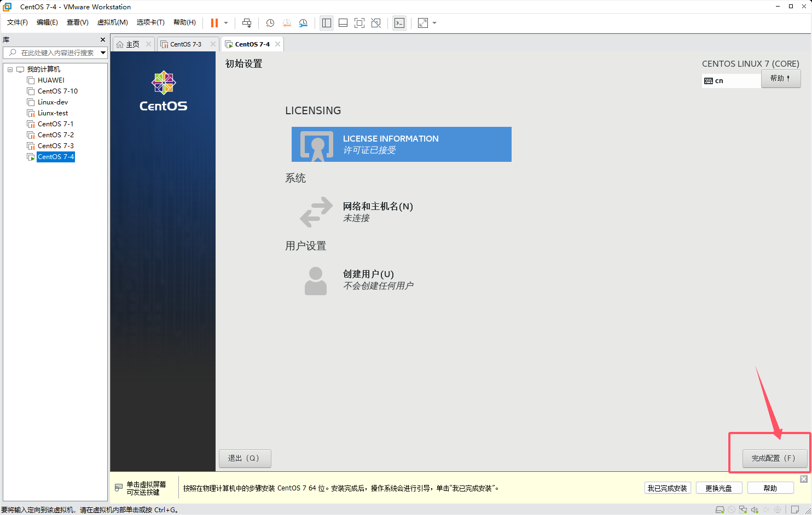Image resolution: width=812 pixels, height=515 pixels.
Task: Click the hard disk status icon
Action: (x=720, y=510)
